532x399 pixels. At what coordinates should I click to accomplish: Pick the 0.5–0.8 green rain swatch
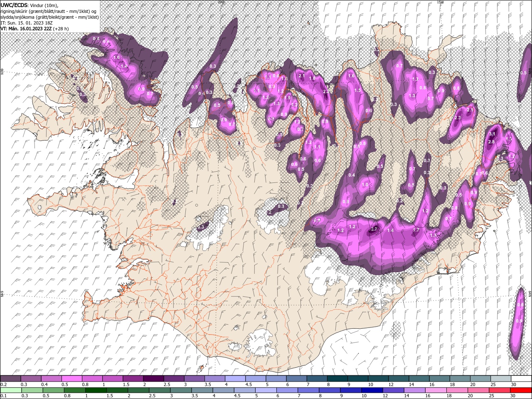click(x=53, y=390)
